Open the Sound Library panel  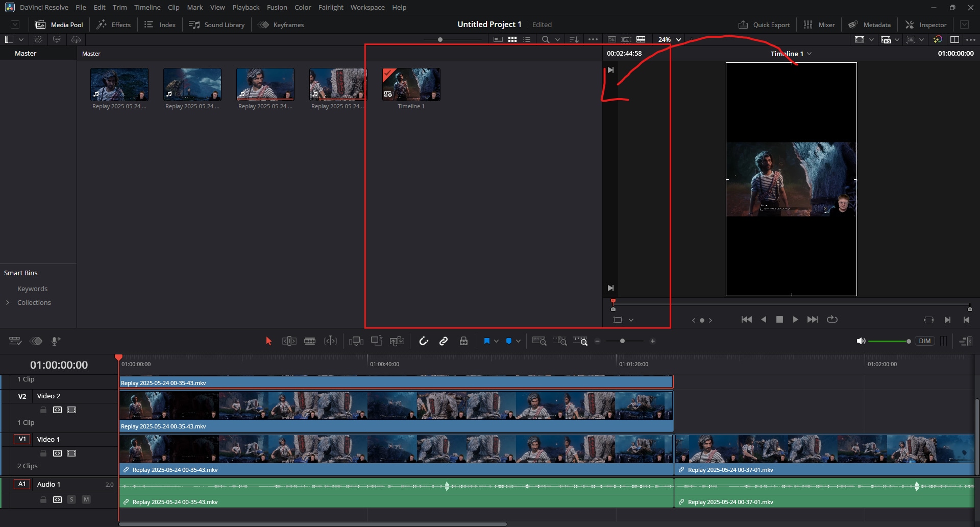216,24
